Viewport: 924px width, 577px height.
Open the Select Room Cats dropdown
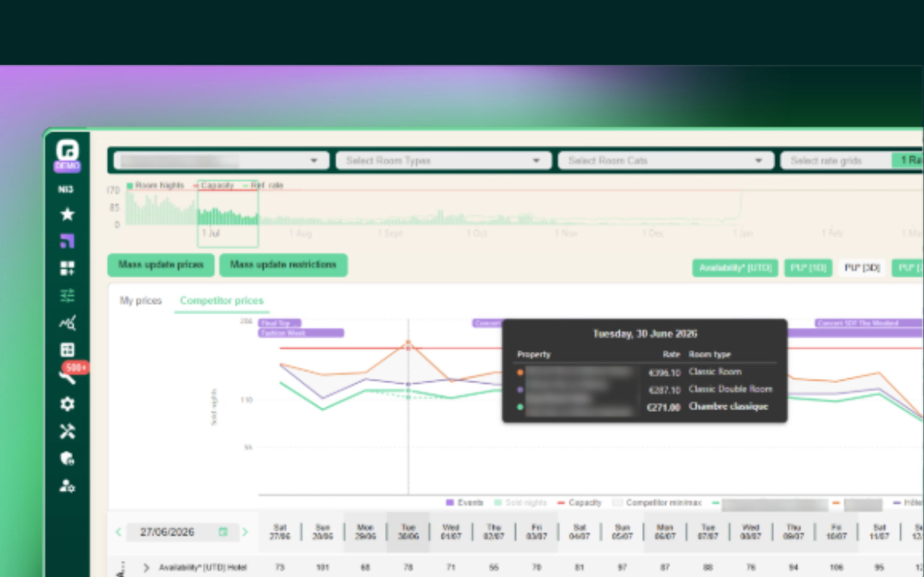pos(666,161)
